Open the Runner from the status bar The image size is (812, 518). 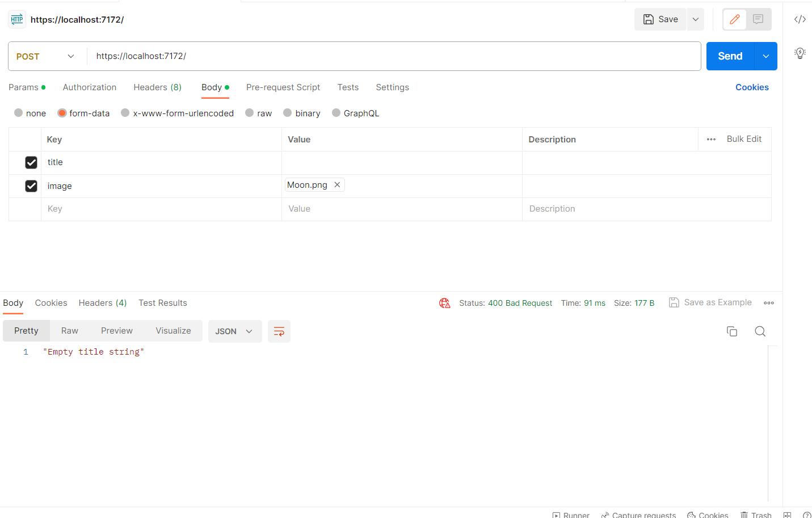pyautogui.click(x=571, y=515)
